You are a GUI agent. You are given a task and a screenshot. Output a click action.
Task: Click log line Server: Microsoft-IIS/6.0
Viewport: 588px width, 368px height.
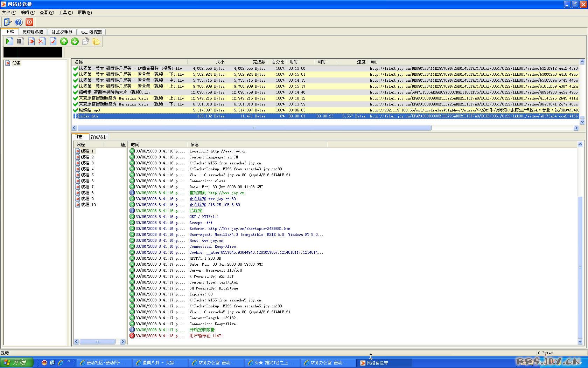click(216, 270)
